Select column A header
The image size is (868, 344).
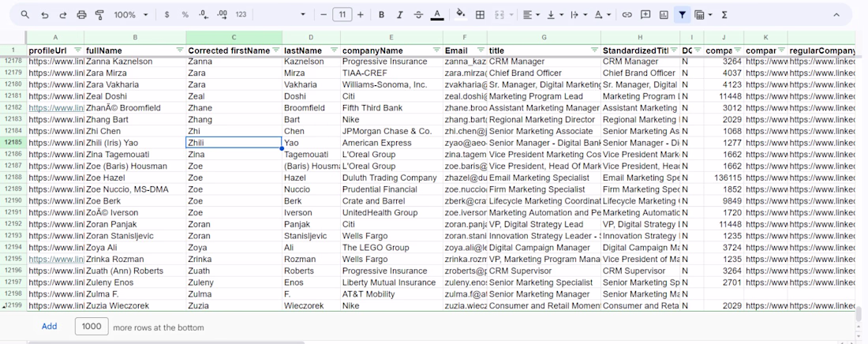point(55,37)
